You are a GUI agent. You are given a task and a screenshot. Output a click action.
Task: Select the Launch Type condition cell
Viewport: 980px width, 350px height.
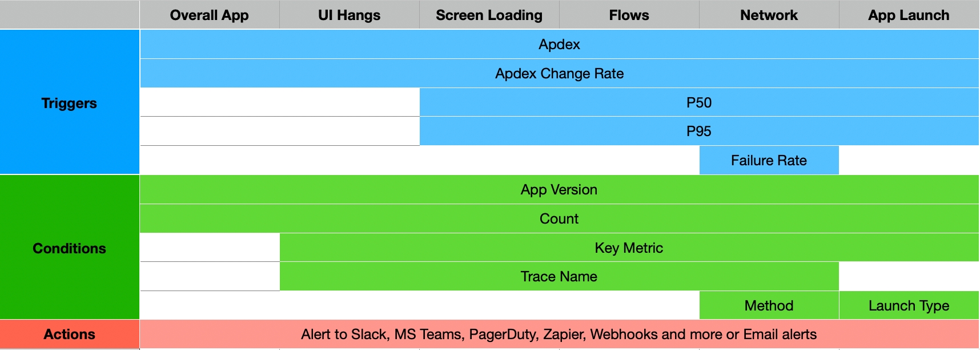(909, 306)
